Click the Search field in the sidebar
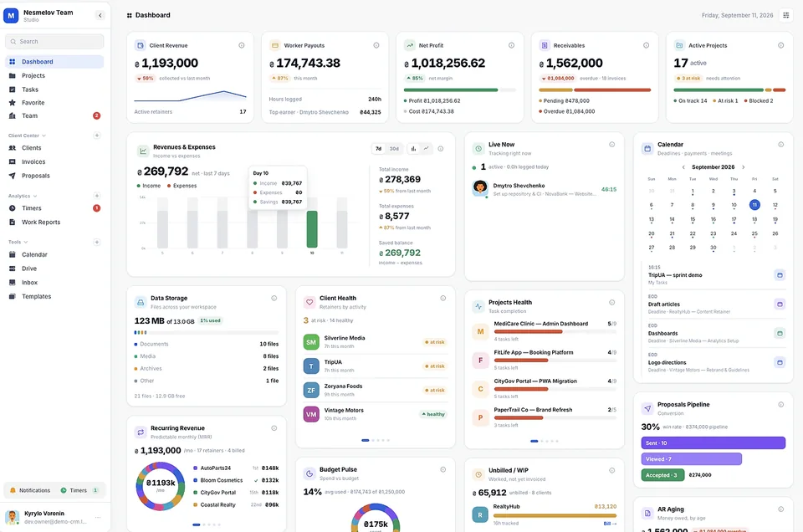This screenshot has height=532, width=803. 54,42
